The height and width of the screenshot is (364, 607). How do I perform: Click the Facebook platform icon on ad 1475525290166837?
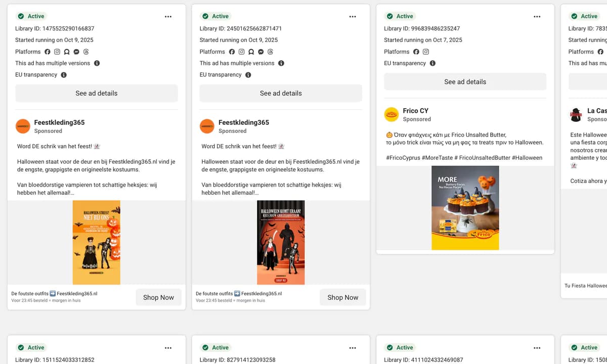click(x=48, y=52)
